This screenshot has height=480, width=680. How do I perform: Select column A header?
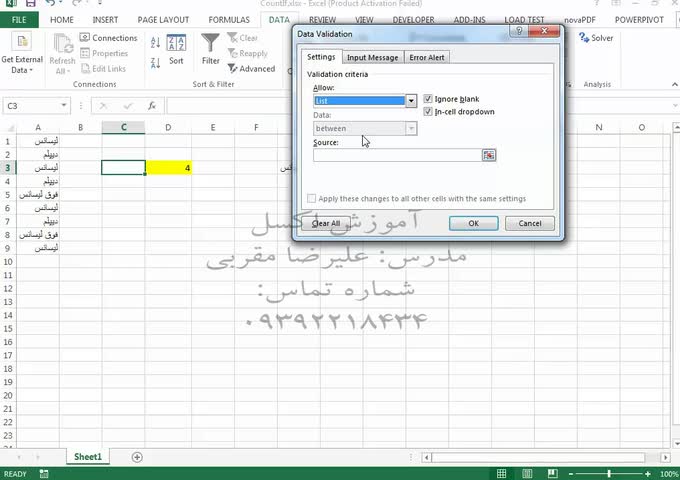[38, 127]
